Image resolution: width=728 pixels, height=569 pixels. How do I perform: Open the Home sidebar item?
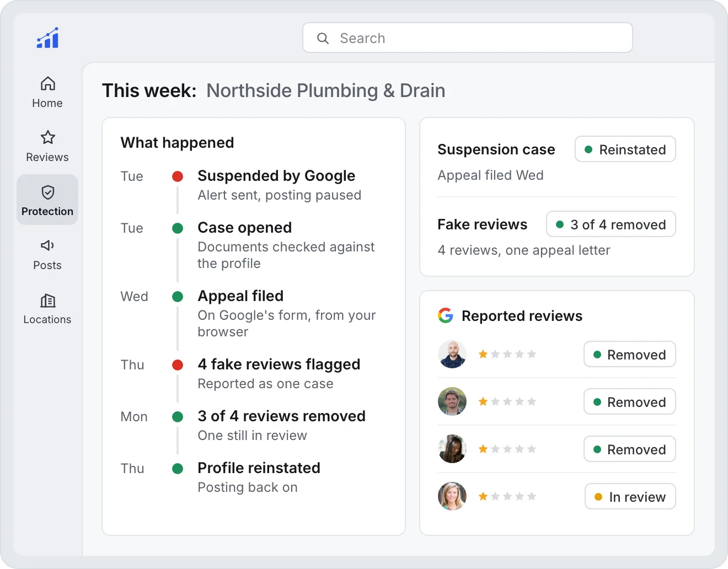point(47,93)
